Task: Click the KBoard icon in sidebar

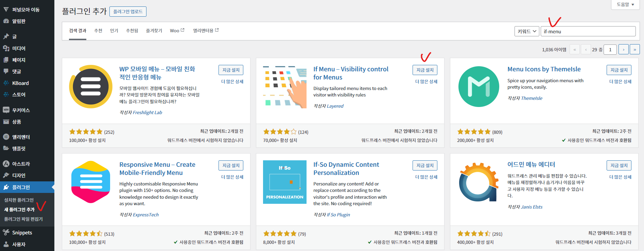Action: [6, 83]
